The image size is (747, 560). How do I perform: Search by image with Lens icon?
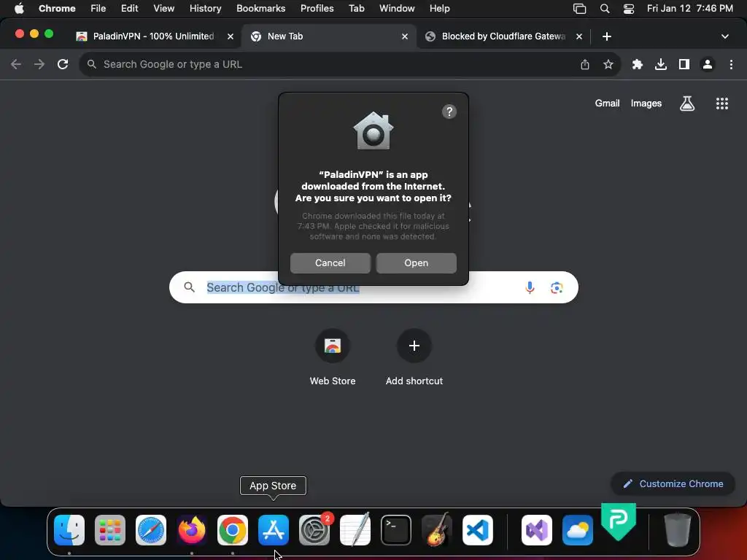[557, 287]
